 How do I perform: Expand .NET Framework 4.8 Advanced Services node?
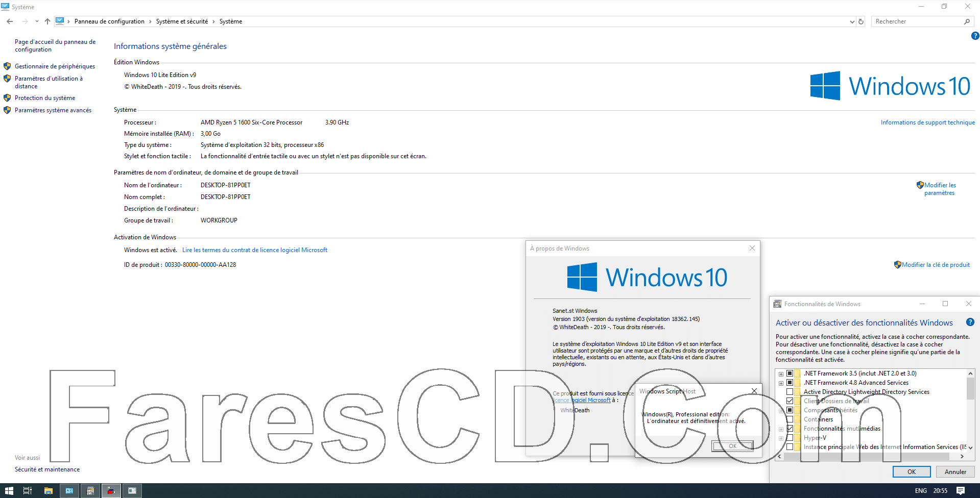tap(781, 383)
